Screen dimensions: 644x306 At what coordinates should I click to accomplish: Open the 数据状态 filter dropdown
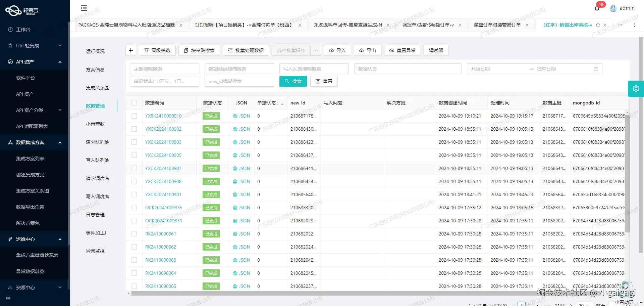(x=408, y=69)
